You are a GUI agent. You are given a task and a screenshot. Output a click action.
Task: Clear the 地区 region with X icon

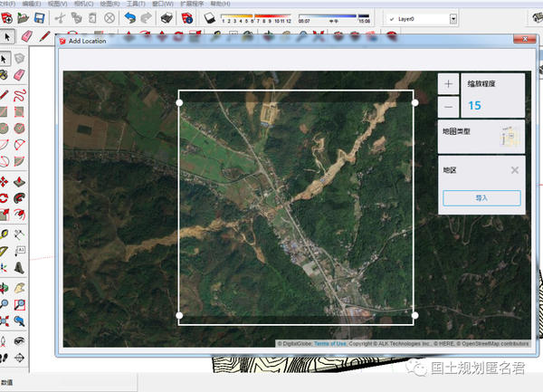514,169
